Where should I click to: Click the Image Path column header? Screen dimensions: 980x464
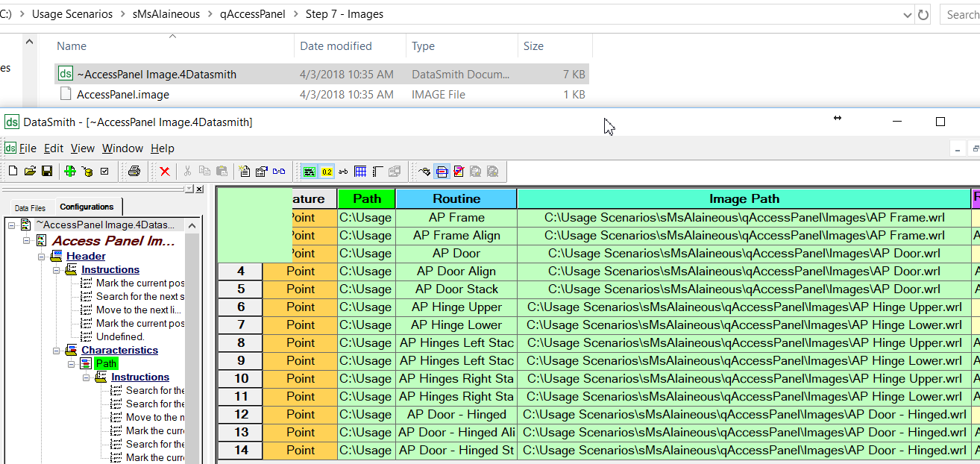pyautogui.click(x=744, y=198)
